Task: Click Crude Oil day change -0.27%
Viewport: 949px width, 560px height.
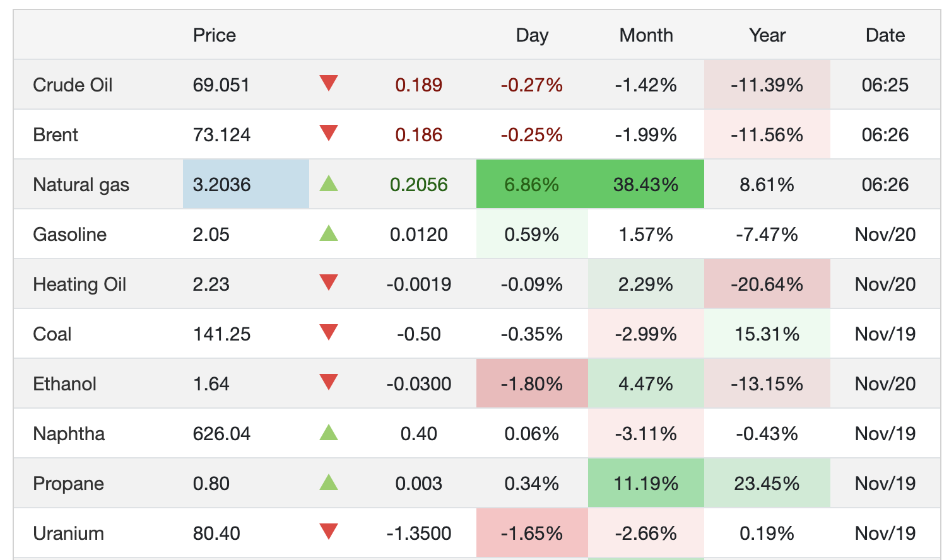Action: click(532, 85)
